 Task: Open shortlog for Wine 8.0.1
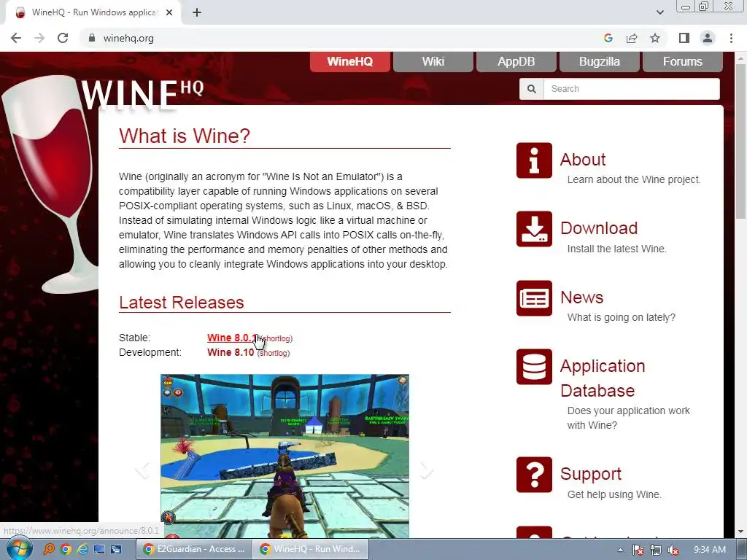(276, 338)
